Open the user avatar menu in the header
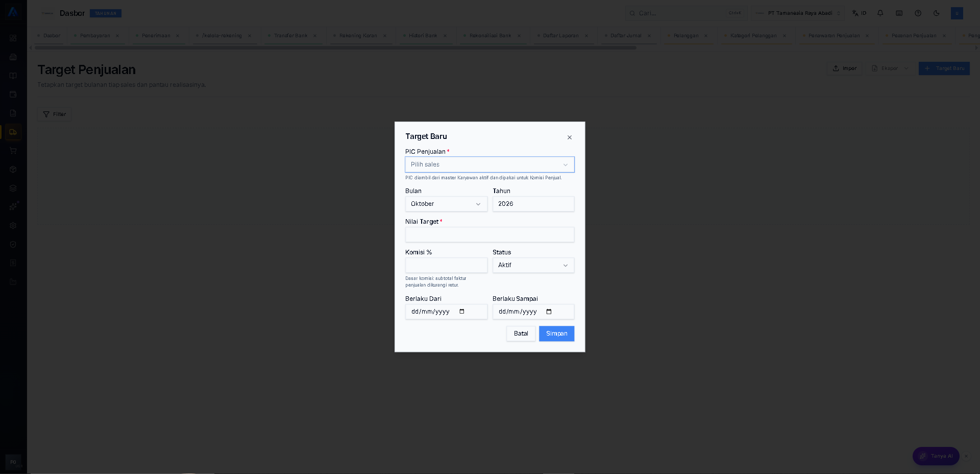980x474 pixels. click(957, 13)
